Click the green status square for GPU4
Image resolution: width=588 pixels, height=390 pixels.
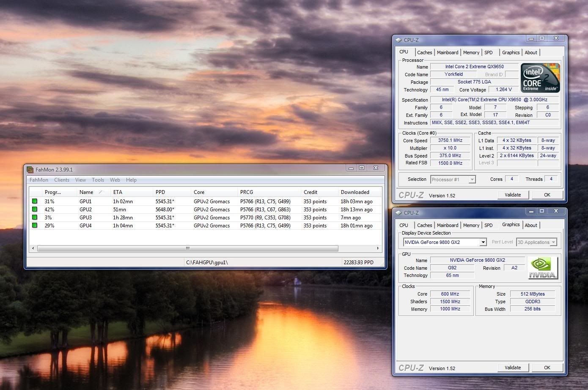point(35,225)
